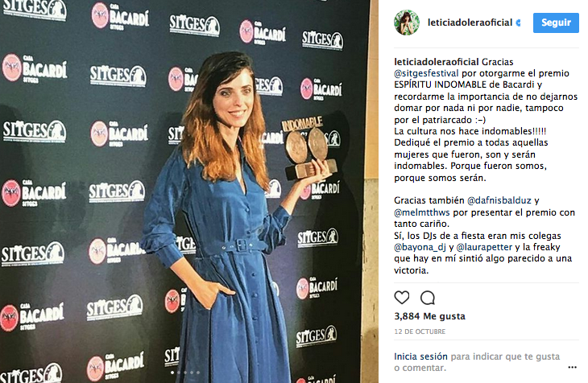The height and width of the screenshot is (383, 588).
Task: Follow the account with the Seguir button
Action: 556,23
